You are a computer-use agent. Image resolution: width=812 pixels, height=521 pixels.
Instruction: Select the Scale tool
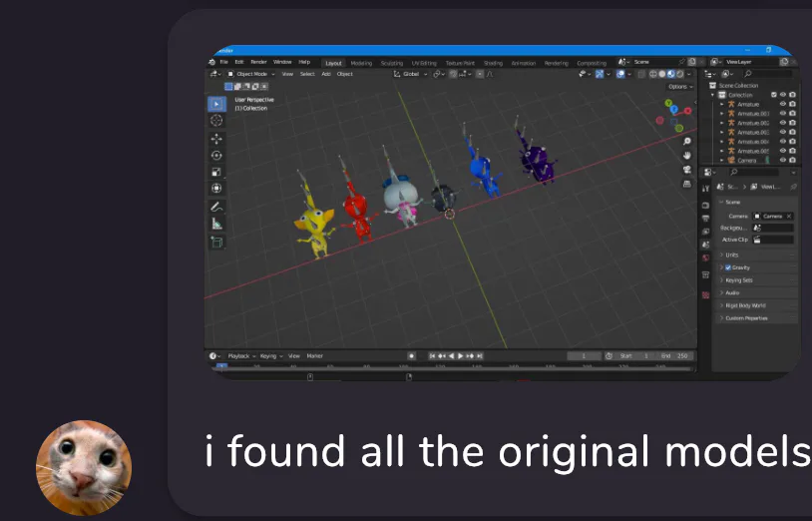tap(216, 172)
